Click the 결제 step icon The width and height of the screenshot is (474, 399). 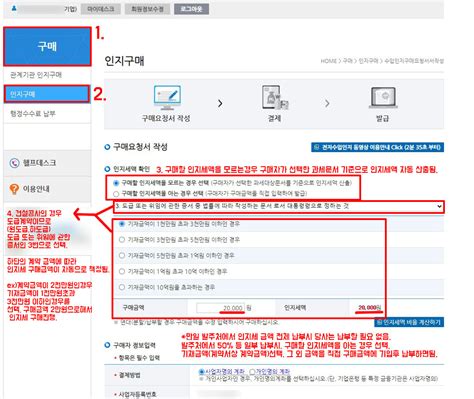274,97
